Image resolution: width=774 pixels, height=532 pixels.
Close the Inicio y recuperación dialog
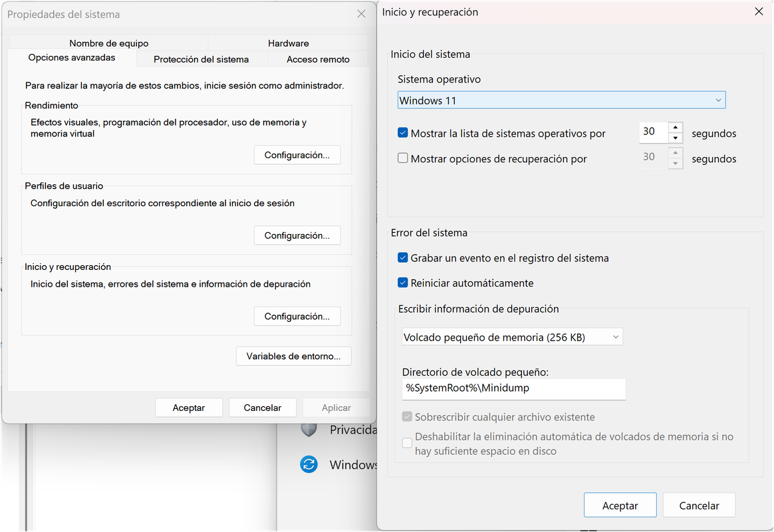click(x=759, y=11)
